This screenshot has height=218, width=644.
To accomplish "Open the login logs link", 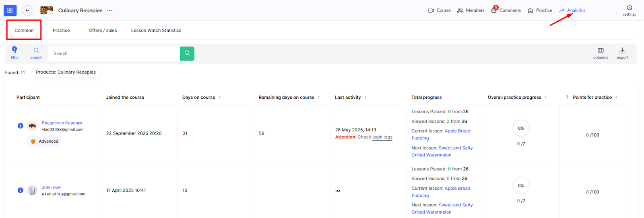I will pyautogui.click(x=382, y=137).
